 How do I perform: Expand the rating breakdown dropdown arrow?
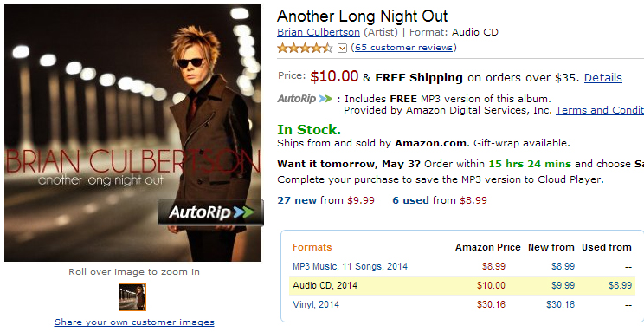click(x=342, y=49)
